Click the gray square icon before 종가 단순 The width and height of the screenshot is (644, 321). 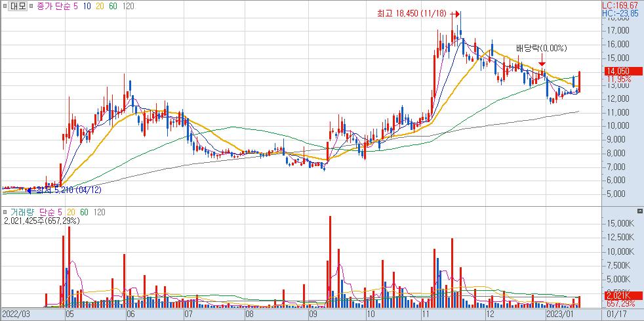click(x=31, y=7)
